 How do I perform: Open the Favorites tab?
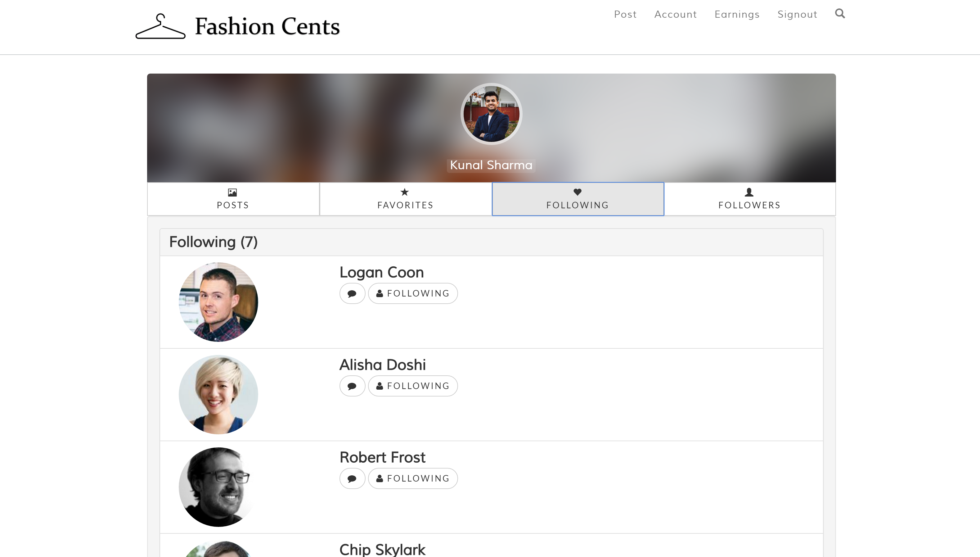(405, 199)
